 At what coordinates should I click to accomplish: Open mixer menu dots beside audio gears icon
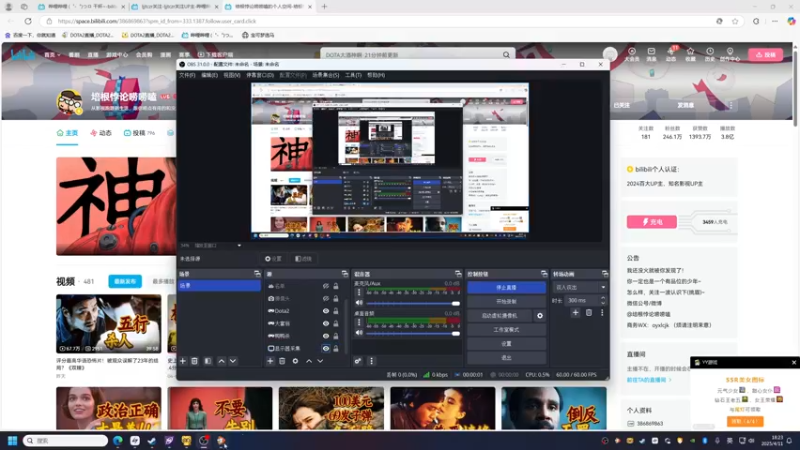(371, 361)
